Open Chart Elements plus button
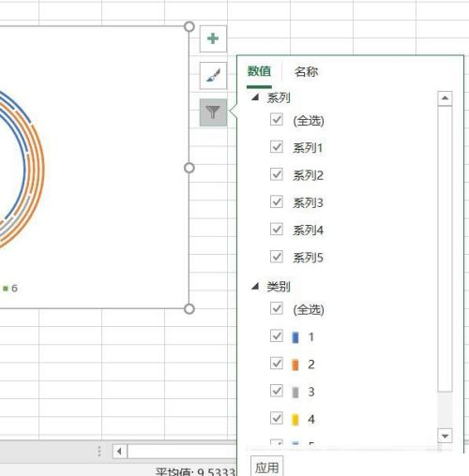The height and width of the screenshot is (476, 469). (x=213, y=38)
